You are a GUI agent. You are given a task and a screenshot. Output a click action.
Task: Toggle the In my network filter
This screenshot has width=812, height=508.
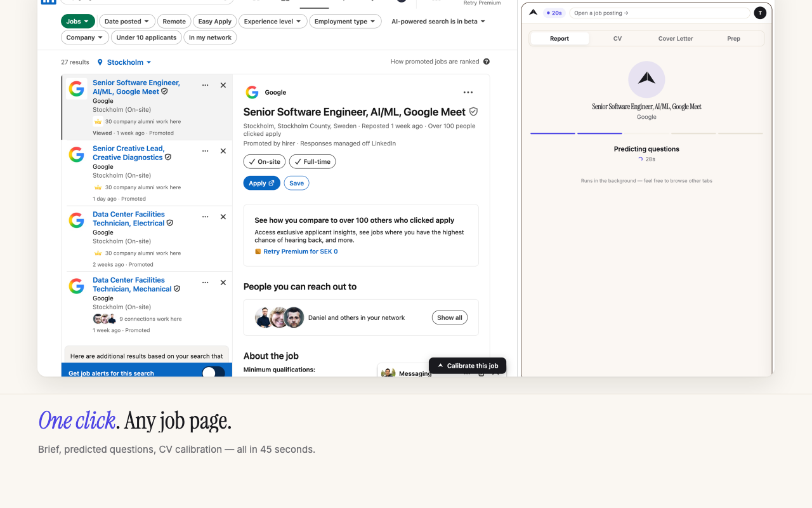(x=210, y=37)
